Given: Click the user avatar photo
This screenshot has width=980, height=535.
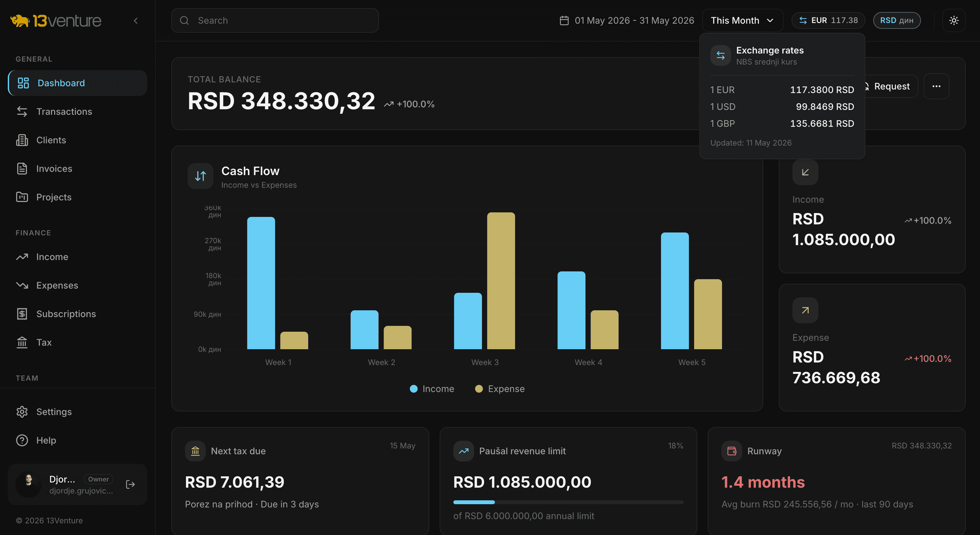Looking at the screenshot, I should click(x=29, y=484).
